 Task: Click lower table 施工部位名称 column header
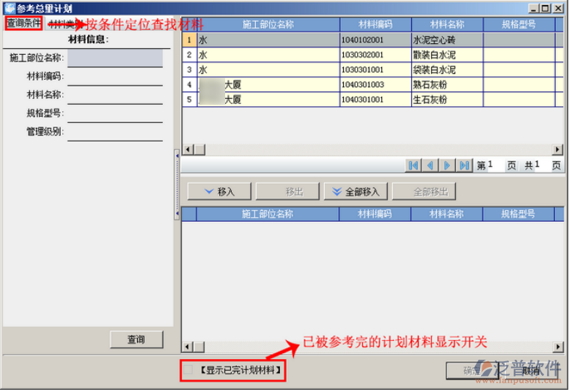(268, 214)
